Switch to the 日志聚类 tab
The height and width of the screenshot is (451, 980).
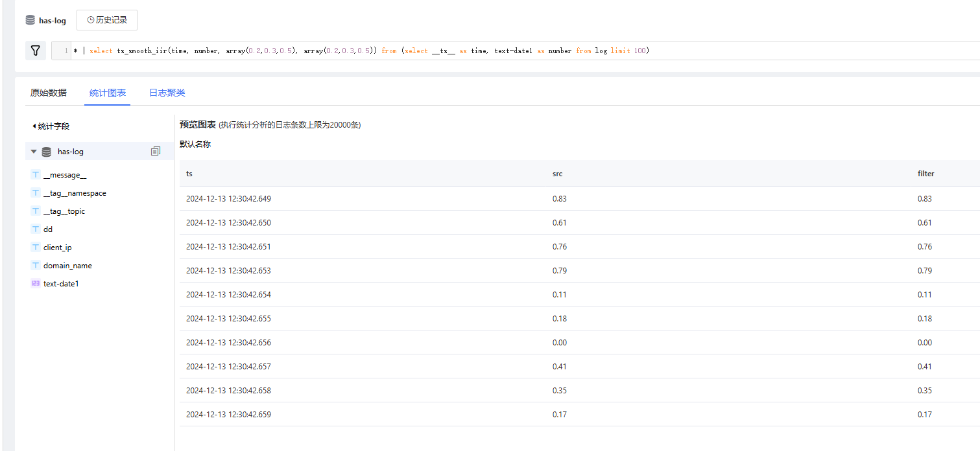click(167, 93)
